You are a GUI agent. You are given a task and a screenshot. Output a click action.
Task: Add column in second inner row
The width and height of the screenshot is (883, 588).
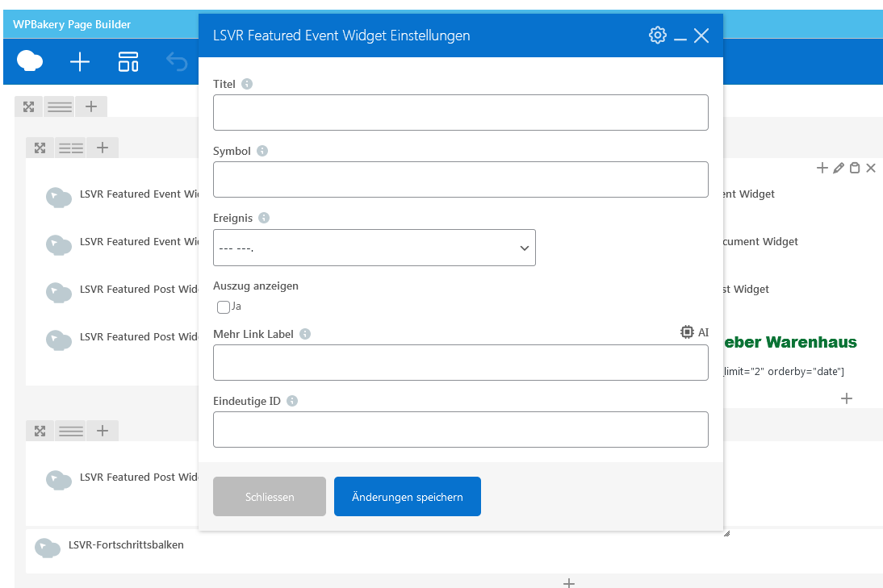[x=103, y=148]
